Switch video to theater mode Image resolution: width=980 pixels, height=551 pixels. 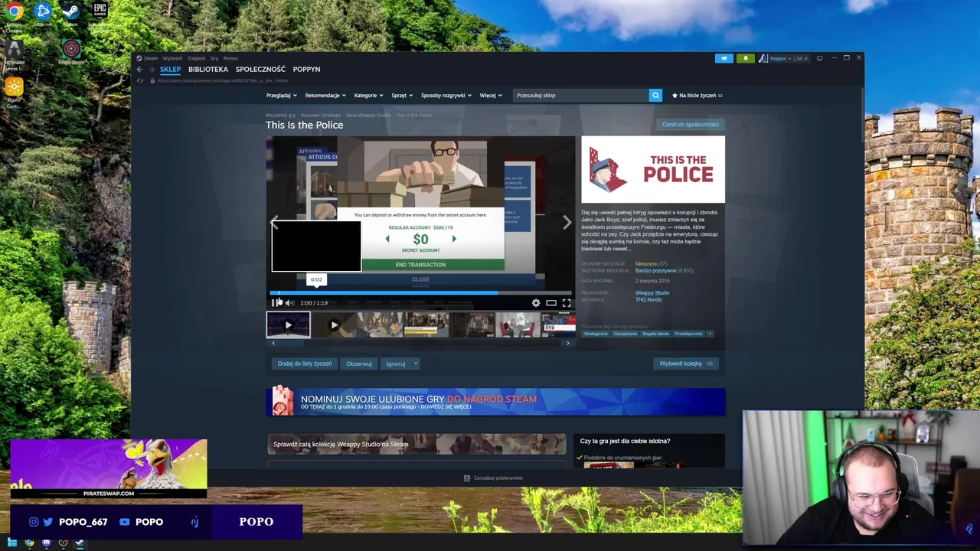coord(551,303)
